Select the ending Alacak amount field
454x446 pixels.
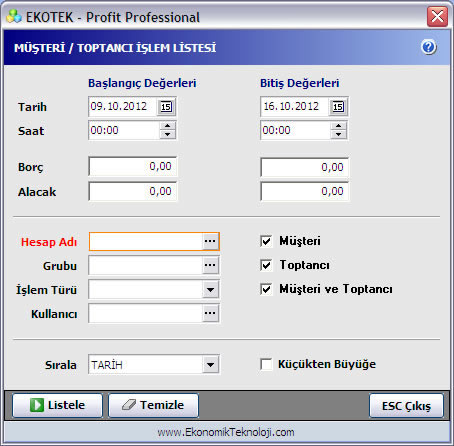point(305,191)
